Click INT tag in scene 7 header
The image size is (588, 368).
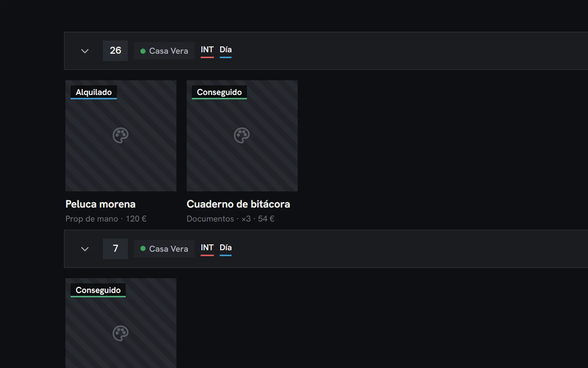207,249
